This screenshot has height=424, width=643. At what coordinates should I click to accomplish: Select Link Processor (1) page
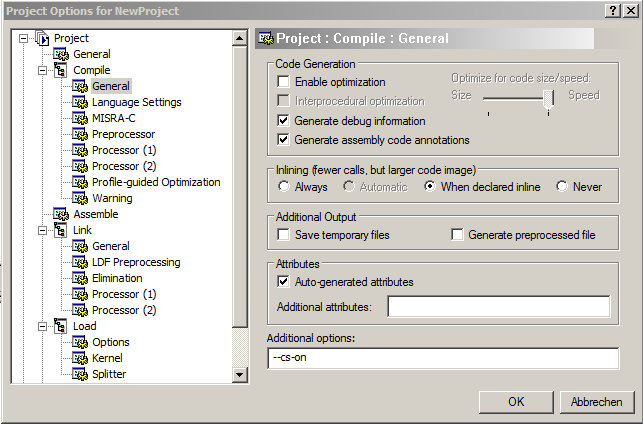(x=124, y=294)
